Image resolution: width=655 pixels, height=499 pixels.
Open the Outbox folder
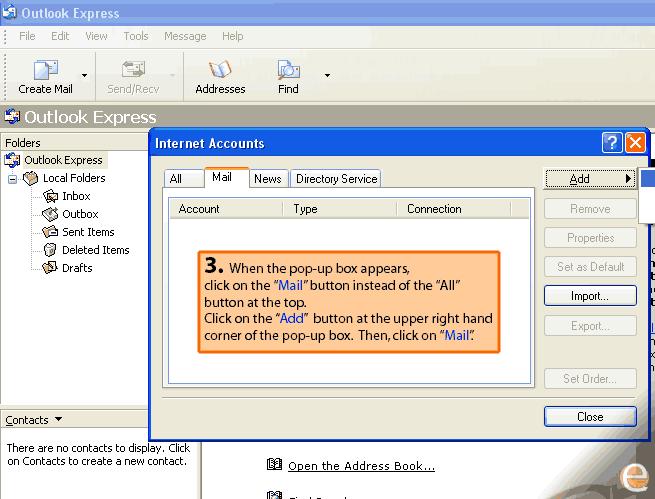tap(79, 214)
